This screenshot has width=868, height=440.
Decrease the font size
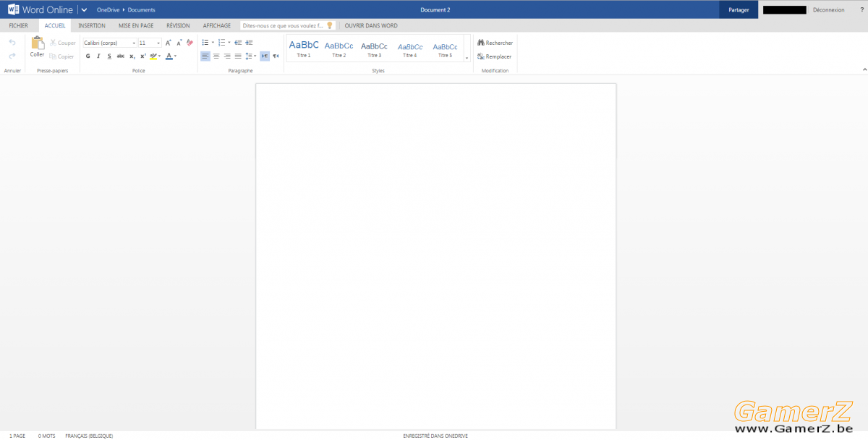(179, 43)
